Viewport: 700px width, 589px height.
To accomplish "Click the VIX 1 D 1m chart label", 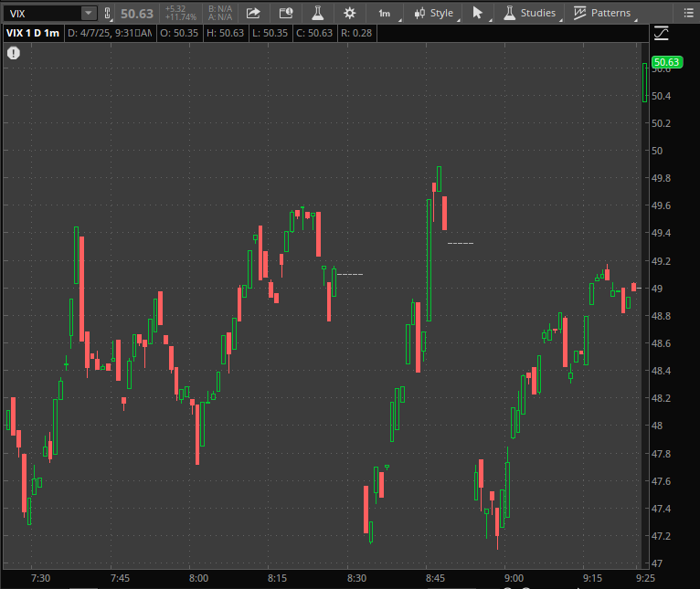I will [33, 33].
